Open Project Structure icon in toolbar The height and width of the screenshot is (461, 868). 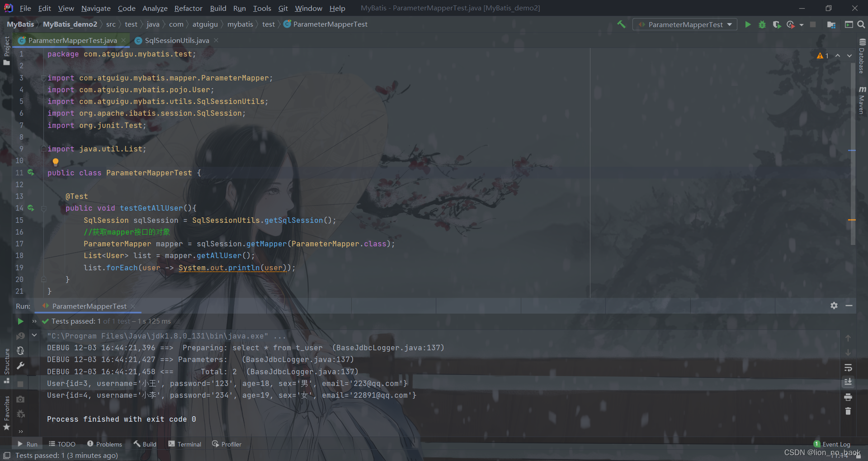coord(831,24)
